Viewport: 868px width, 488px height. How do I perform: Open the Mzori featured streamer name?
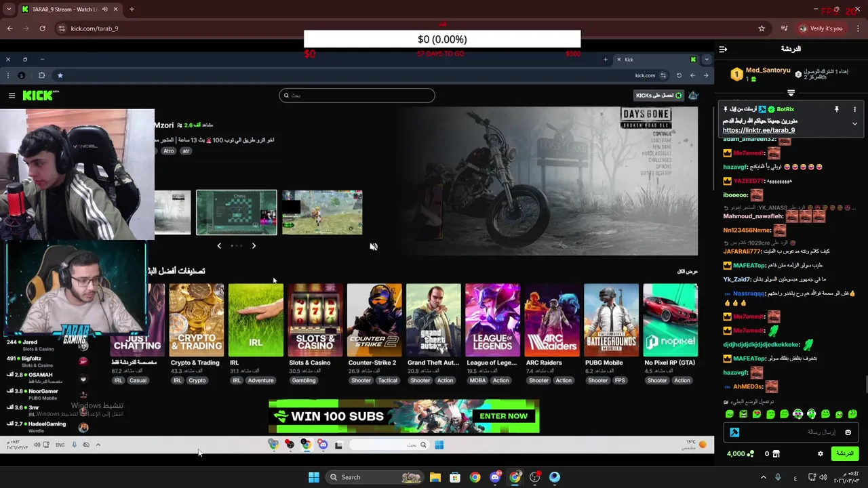(x=164, y=125)
